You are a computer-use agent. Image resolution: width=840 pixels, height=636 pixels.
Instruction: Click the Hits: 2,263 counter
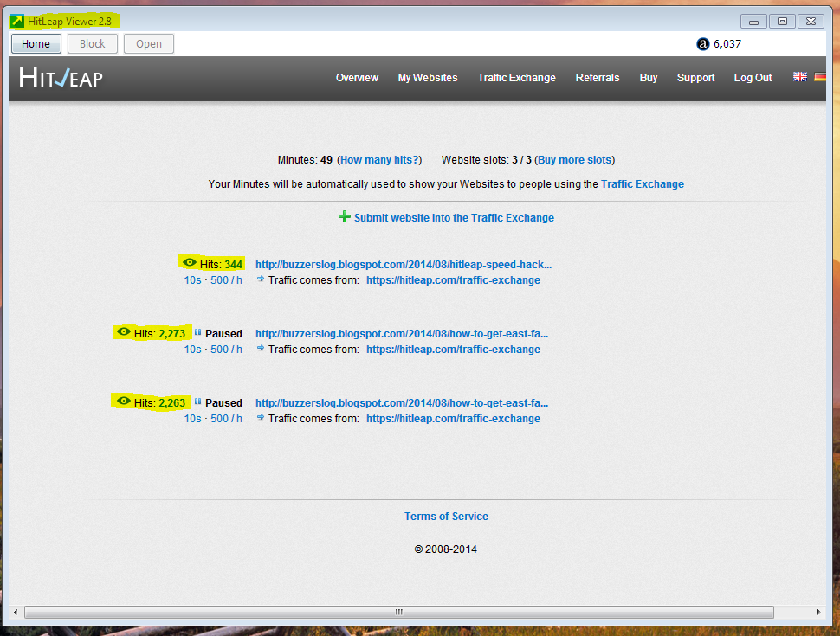coord(159,402)
